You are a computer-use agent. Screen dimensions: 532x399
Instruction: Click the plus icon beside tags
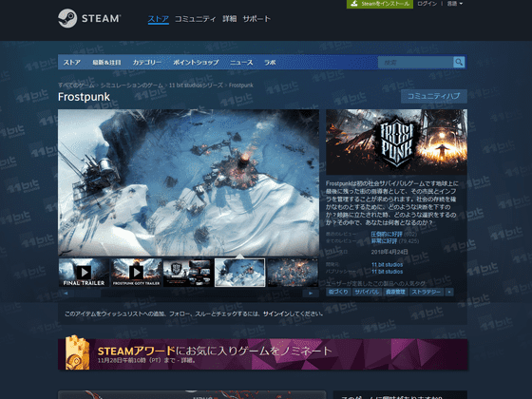pyautogui.click(x=449, y=292)
